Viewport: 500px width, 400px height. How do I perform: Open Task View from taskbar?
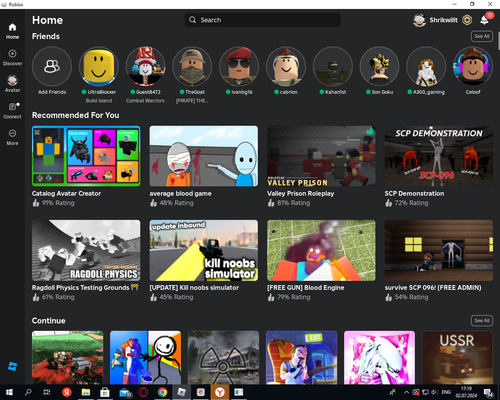pos(47,392)
